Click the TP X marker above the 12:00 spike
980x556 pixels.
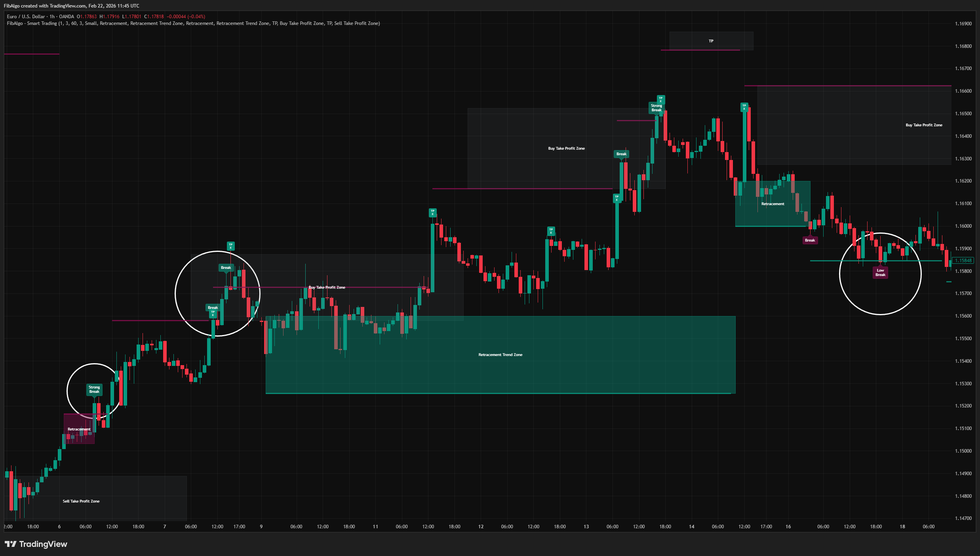click(x=433, y=213)
